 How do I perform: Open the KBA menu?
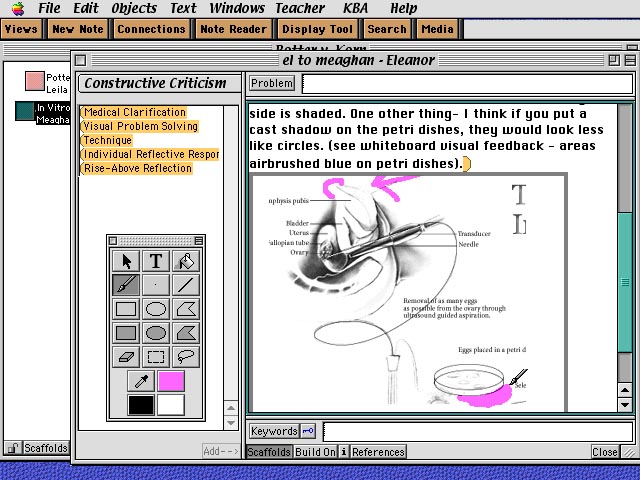pos(355,8)
